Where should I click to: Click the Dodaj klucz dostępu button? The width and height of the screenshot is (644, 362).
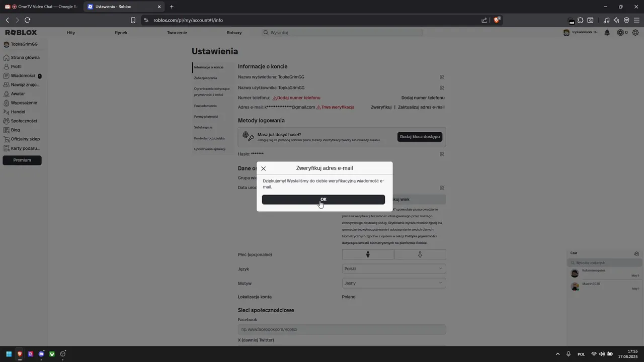pos(420,137)
